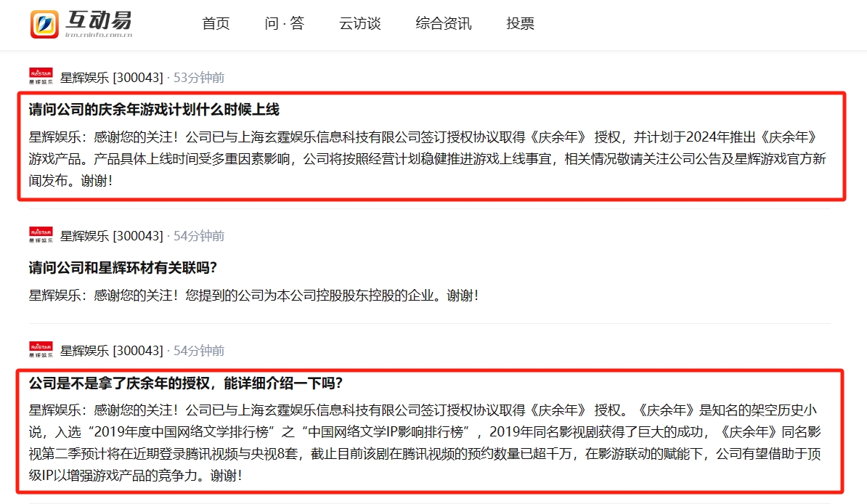
Task: Open 星辉娱乐 [300043] link above the 星辉环材 question
Action: click(112, 236)
